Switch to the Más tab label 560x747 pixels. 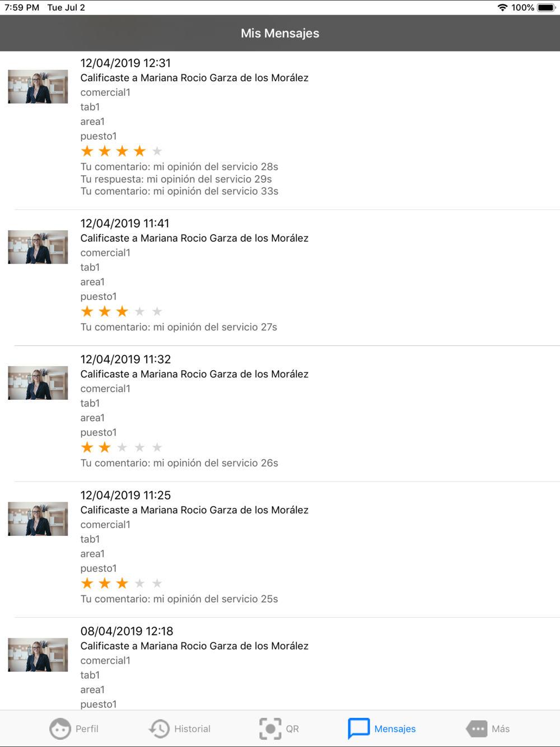501,729
